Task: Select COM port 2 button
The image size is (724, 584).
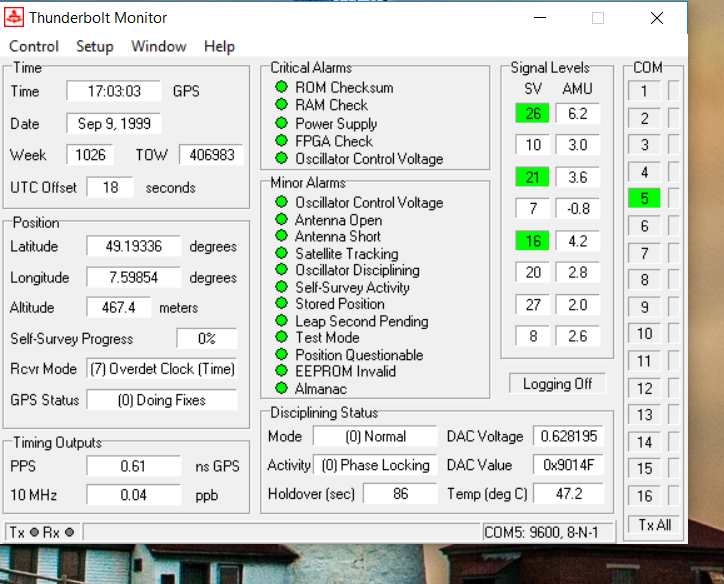Action: pos(644,118)
